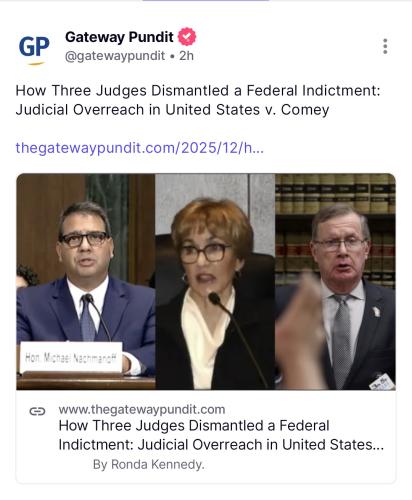Open the three-dot post options menu
The height and width of the screenshot is (500, 412).
pos(385,46)
